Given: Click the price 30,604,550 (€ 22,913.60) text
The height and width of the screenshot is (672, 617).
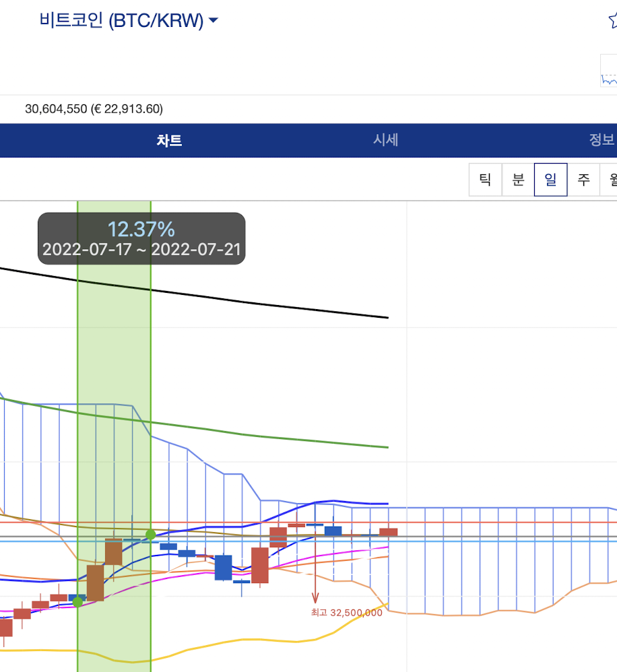Looking at the screenshot, I should 94,109.
